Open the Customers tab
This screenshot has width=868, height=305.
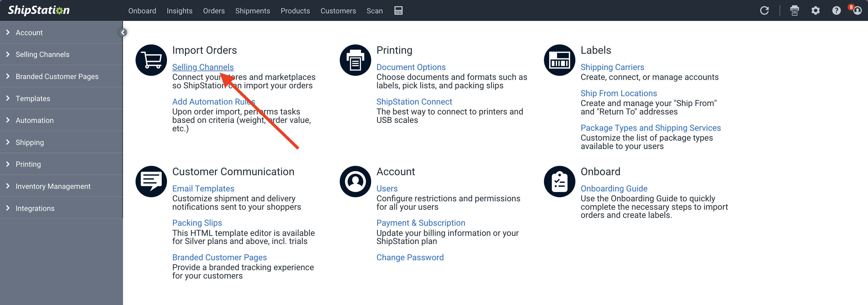click(x=338, y=11)
